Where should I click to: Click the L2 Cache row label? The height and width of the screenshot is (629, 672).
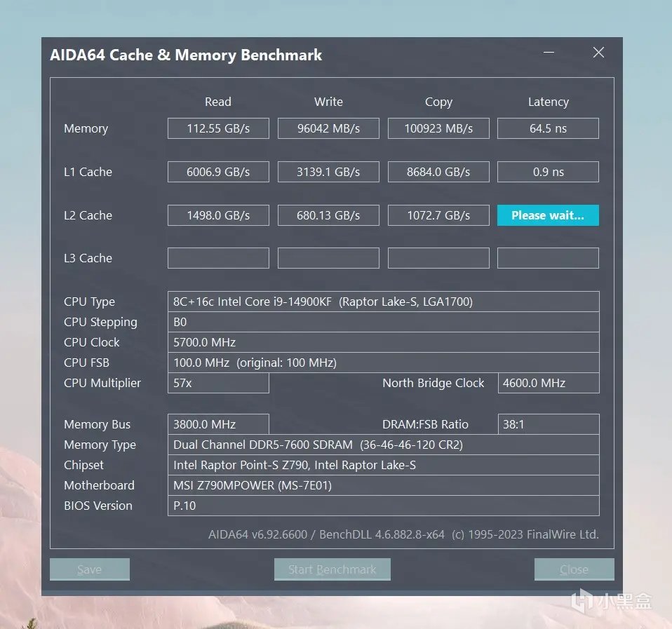[x=88, y=215]
